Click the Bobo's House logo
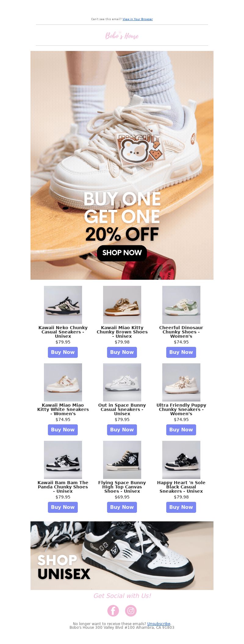 pos(122,36)
